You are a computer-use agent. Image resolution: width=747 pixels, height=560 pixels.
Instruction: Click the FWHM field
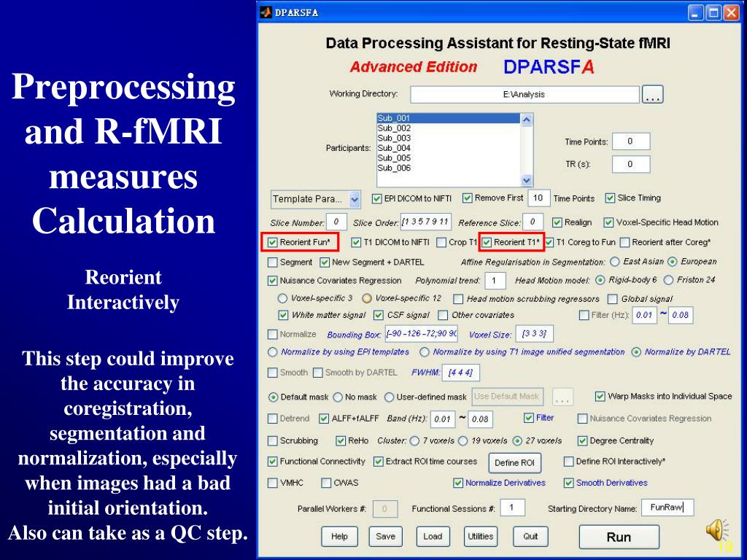[461, 373]
